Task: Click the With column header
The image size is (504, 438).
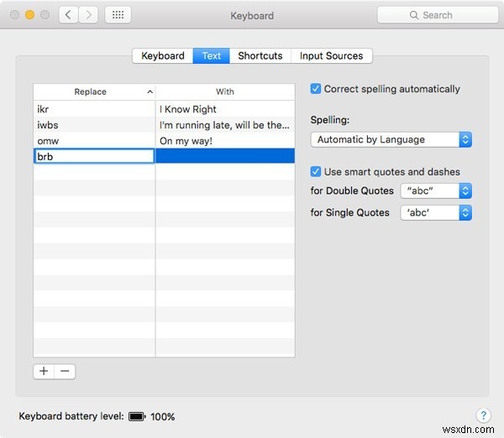Action: point(225,91)
